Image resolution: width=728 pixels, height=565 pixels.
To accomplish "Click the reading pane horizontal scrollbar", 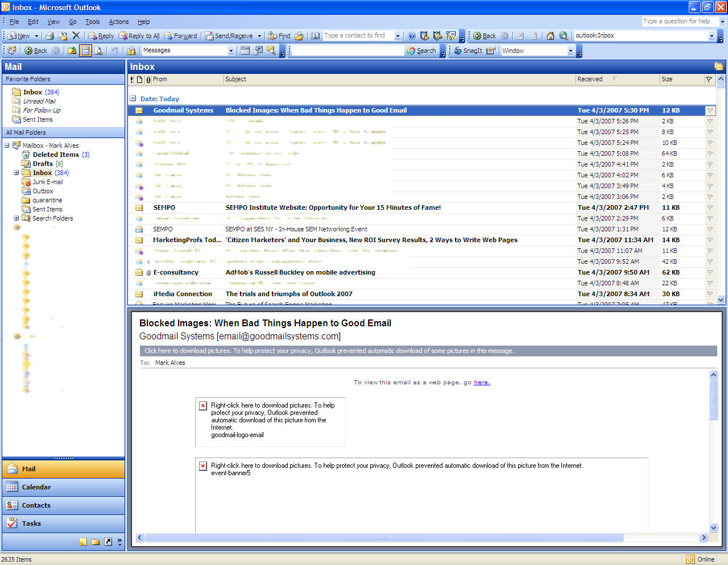I will (x=383, y=537).
